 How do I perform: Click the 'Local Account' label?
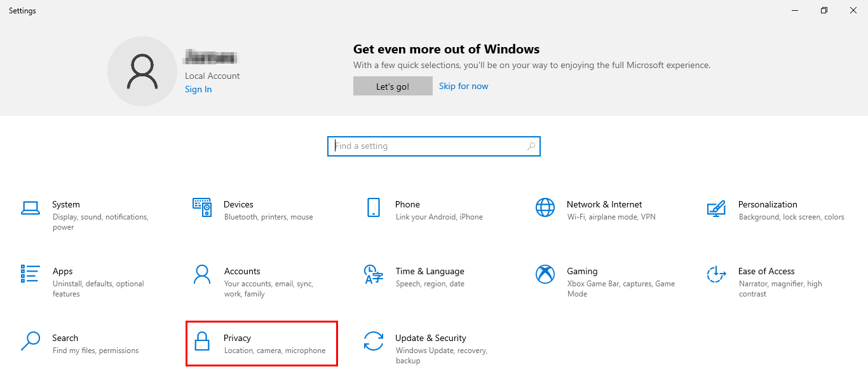tap(212, 76)
